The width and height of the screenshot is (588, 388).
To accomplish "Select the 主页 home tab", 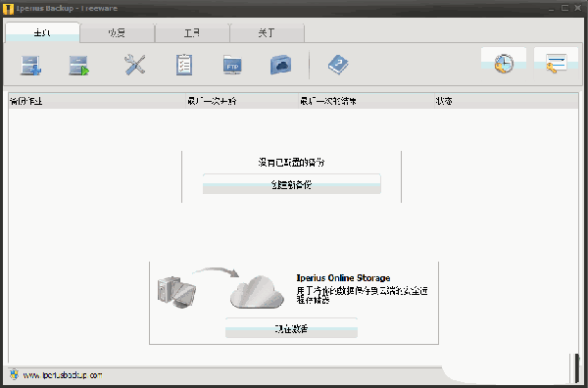I will coord(42,33).
